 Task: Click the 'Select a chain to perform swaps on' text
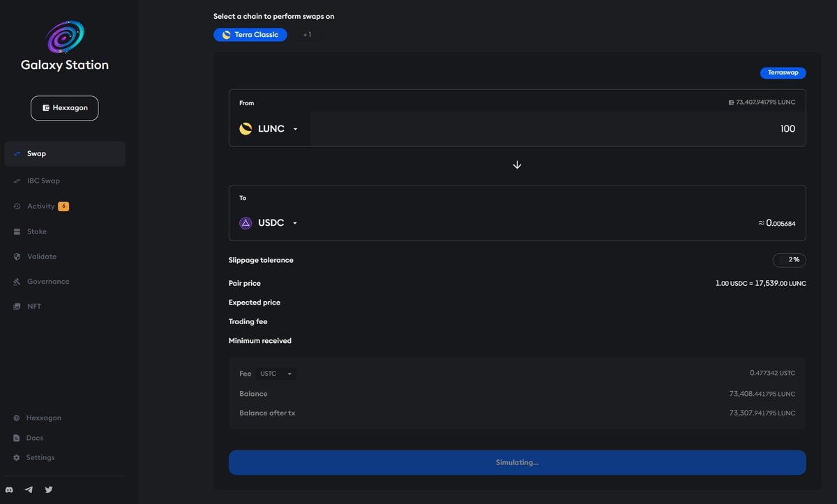pyautogui.click(x=274, y=16)
